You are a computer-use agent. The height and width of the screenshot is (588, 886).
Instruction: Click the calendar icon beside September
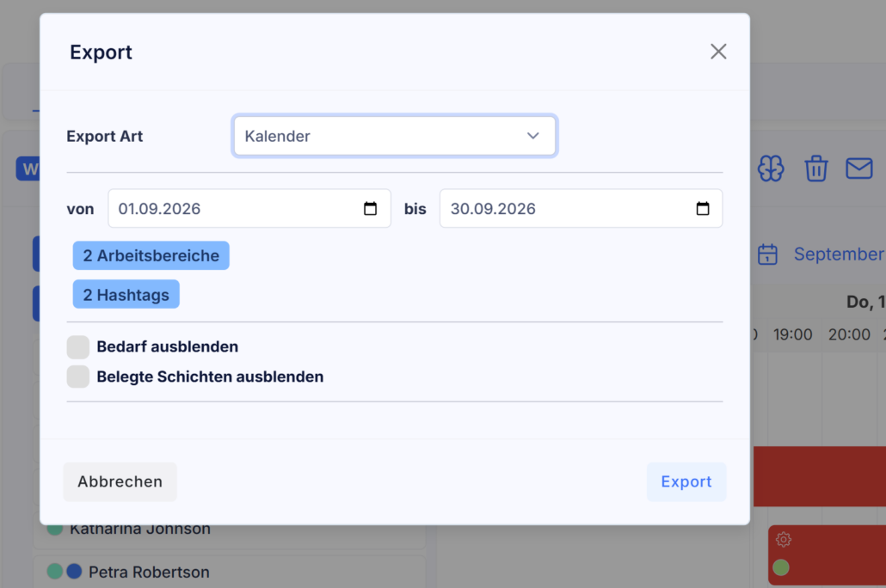point(767,254)
